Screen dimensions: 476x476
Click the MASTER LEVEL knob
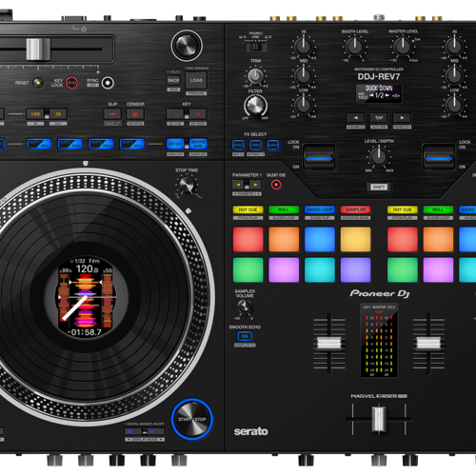coord(403,47)
